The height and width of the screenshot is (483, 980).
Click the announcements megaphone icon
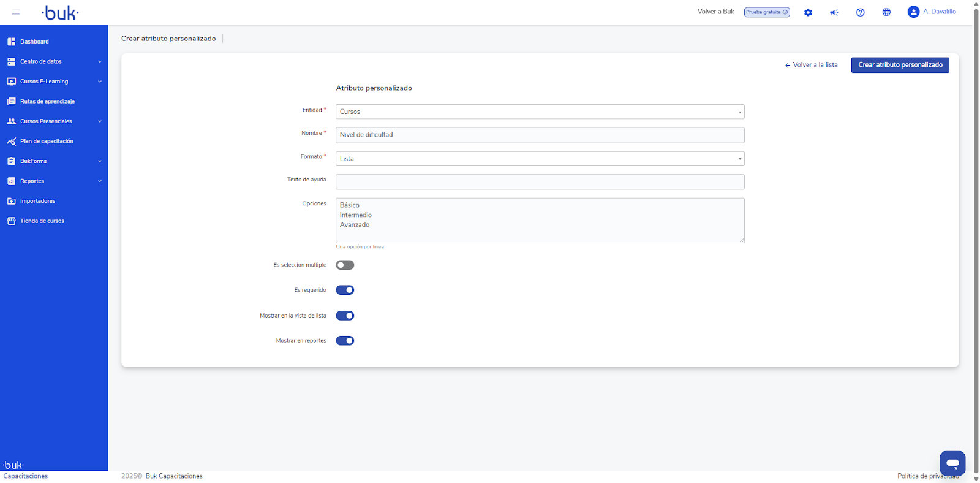[x=834, y=12]
